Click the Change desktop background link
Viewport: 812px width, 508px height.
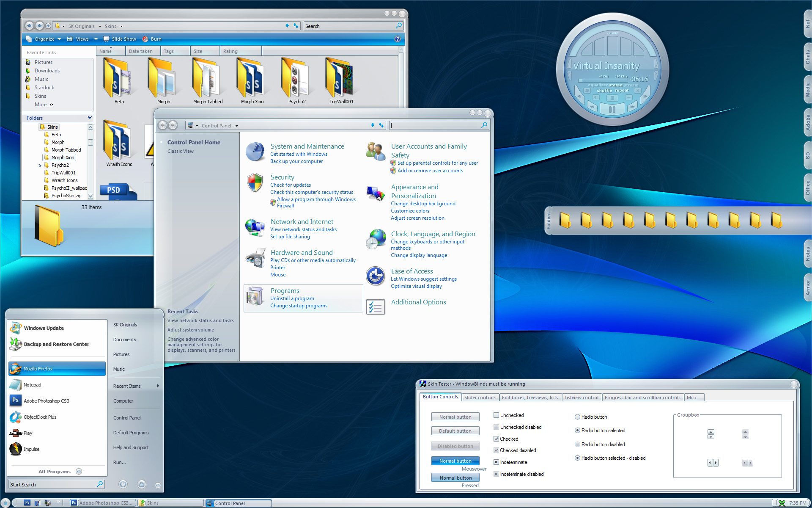pyautogui.click(x=423, y=204)
